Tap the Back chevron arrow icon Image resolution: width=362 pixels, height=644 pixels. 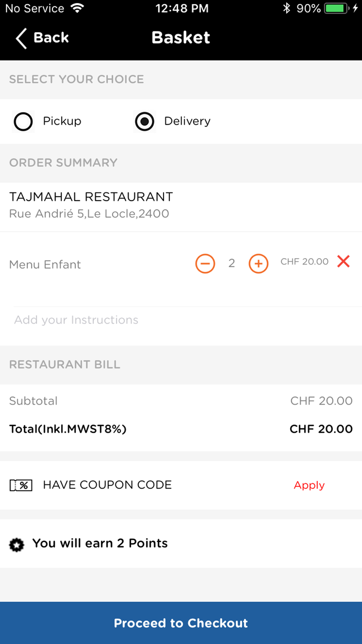point(21,38)
